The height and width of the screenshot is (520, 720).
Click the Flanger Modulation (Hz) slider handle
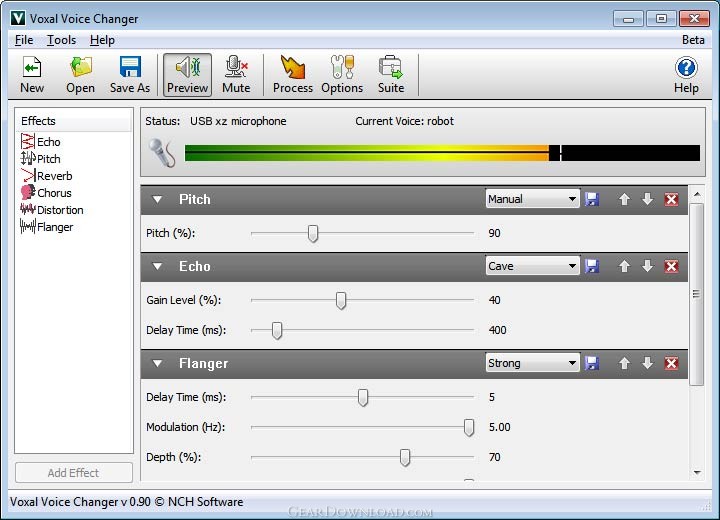coord(469,427)
